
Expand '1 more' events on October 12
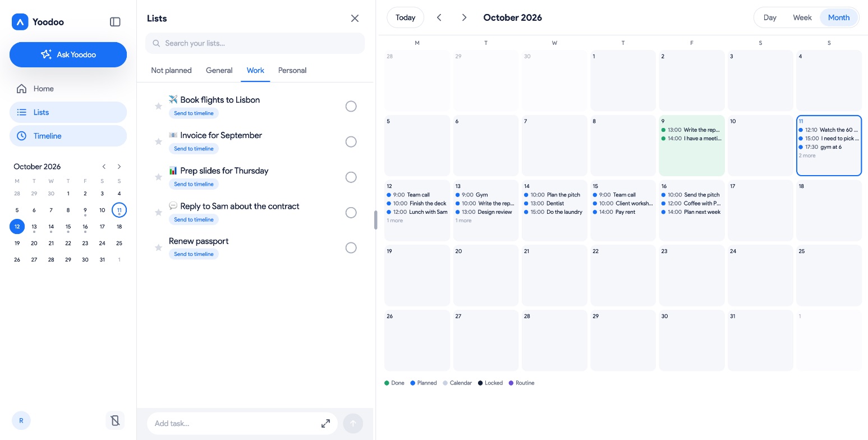(395, 221)
